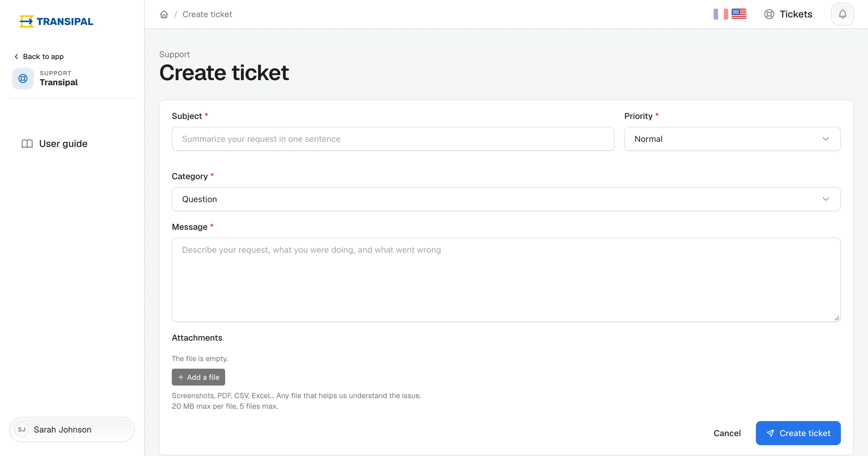Click the Transipal logo

tap(56, 21)
